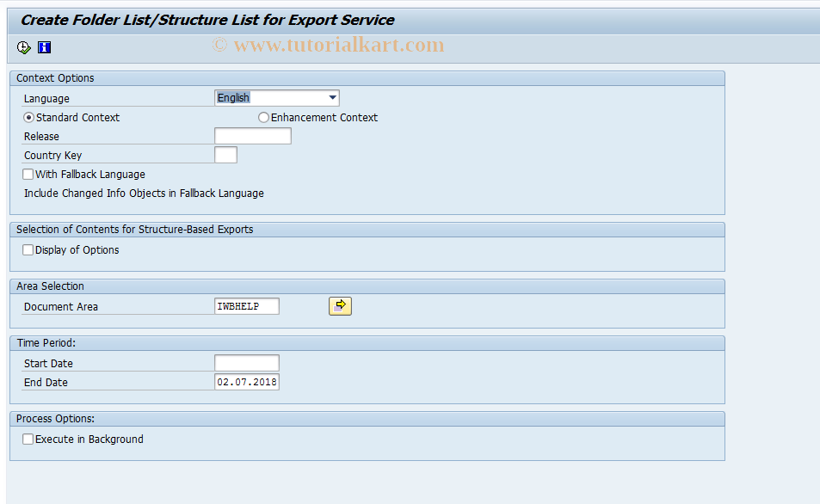Enable With Fallback Language
Viewport: 820px width, 504px height.
click(x=28, y=174)
